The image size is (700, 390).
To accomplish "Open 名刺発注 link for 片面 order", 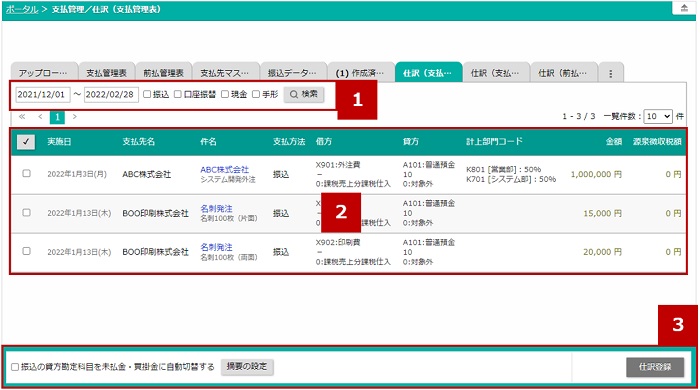I will tap(217, 208).
